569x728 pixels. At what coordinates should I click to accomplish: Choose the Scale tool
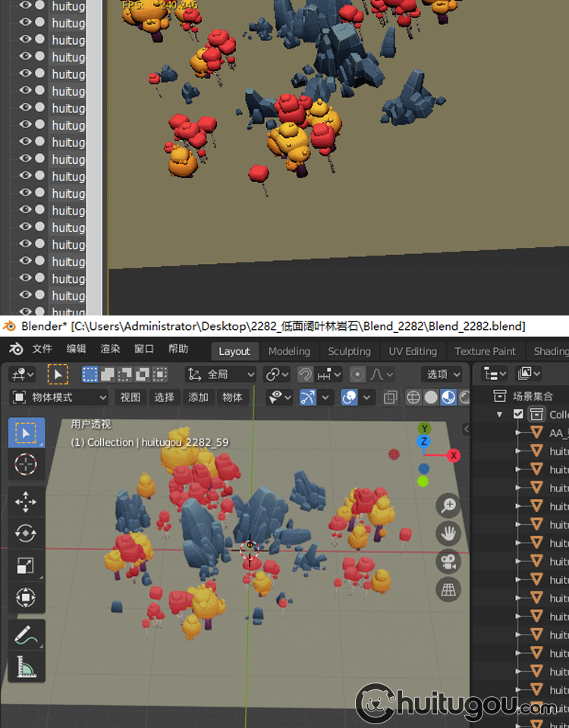coord(26,566)
